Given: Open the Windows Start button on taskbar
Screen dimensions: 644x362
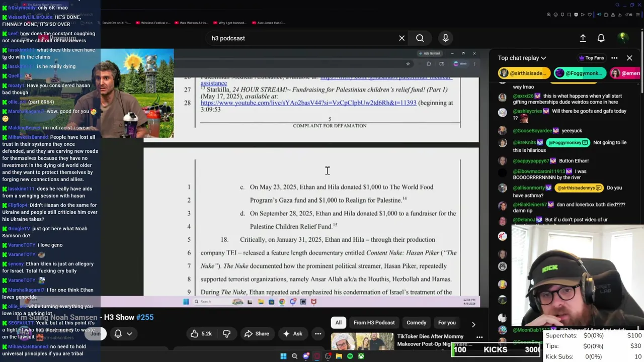Looking at the screenshot, I should (x=283, y=356).
